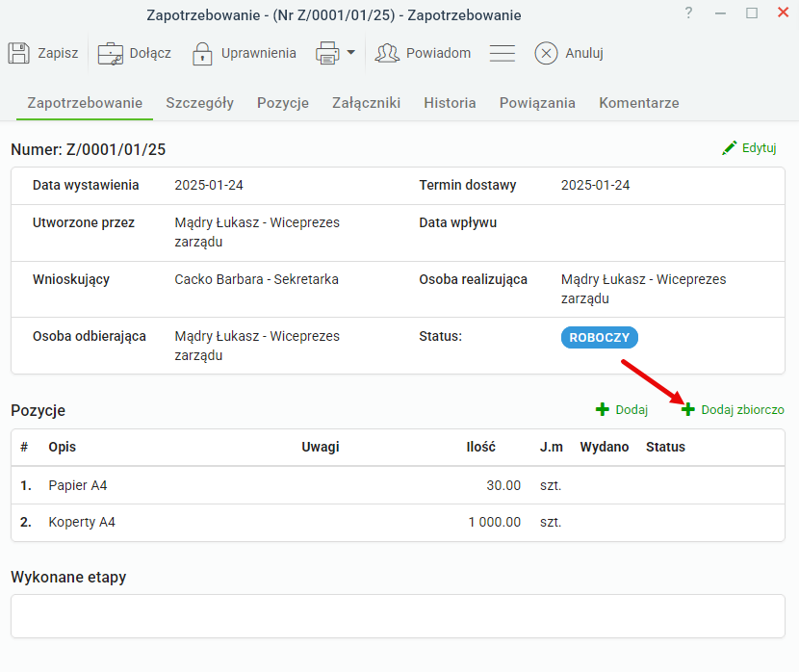Screen dimensions: 799x672
Task: Switch to the Zapotrzebowanie tab
Action: click(x=85, y=103)
